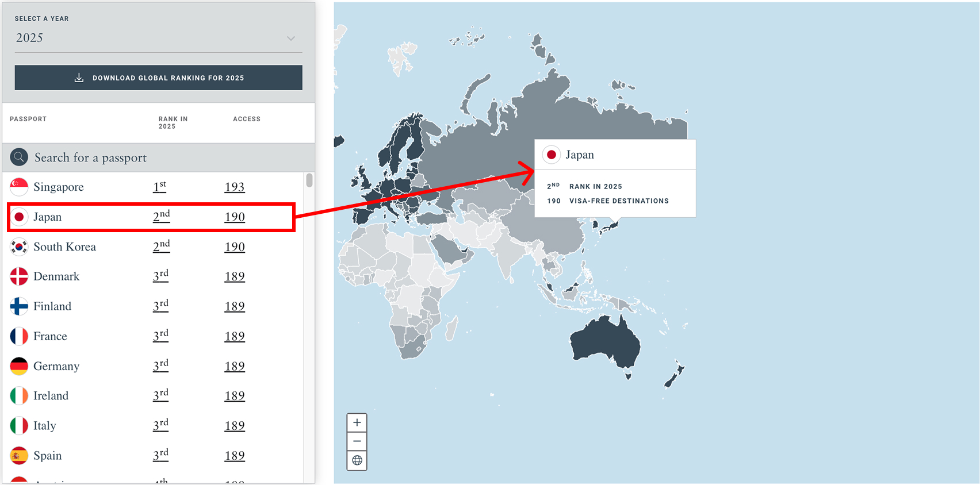Click Australia on the map
The width and height of the screenshot is (980, 485).
coord(605,341)
